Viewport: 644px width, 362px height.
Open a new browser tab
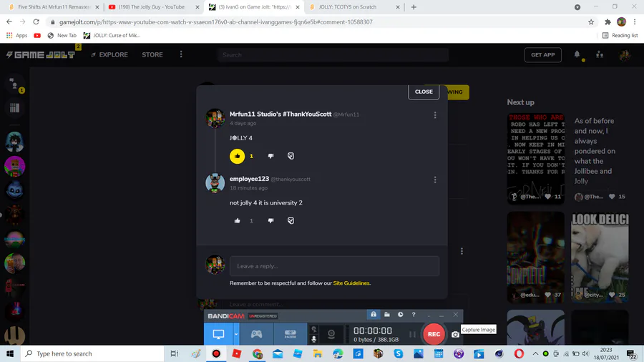point(414,7)
